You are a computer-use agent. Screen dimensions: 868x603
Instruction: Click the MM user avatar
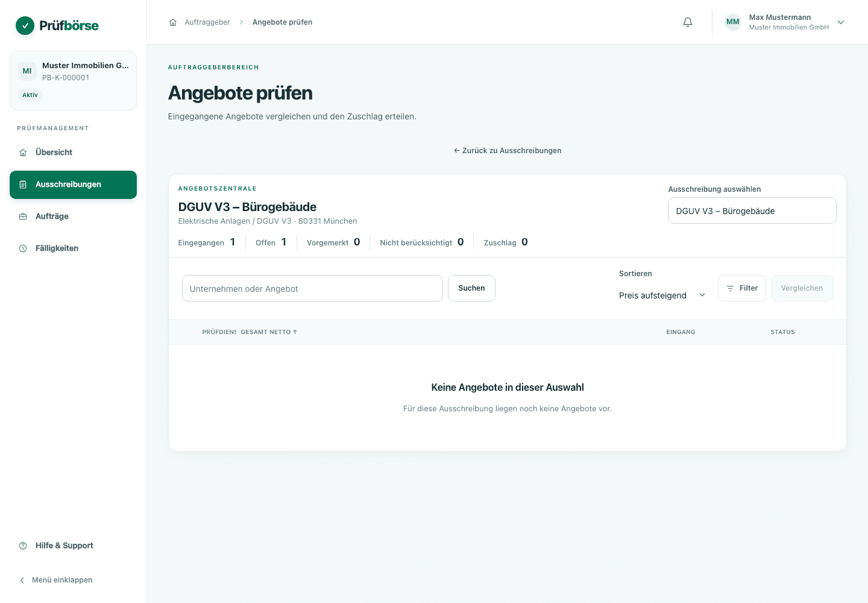click(732, 22)
